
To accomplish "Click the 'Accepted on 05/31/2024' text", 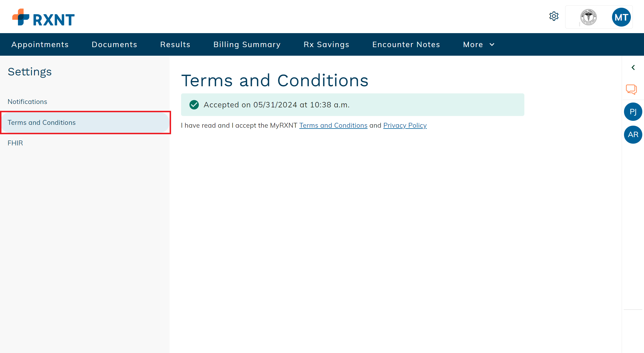I will click(276, 105).
